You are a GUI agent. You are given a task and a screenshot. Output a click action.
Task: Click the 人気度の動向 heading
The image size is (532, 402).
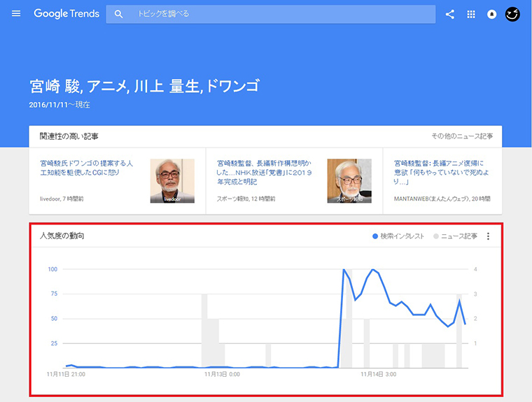click(62, 236)
